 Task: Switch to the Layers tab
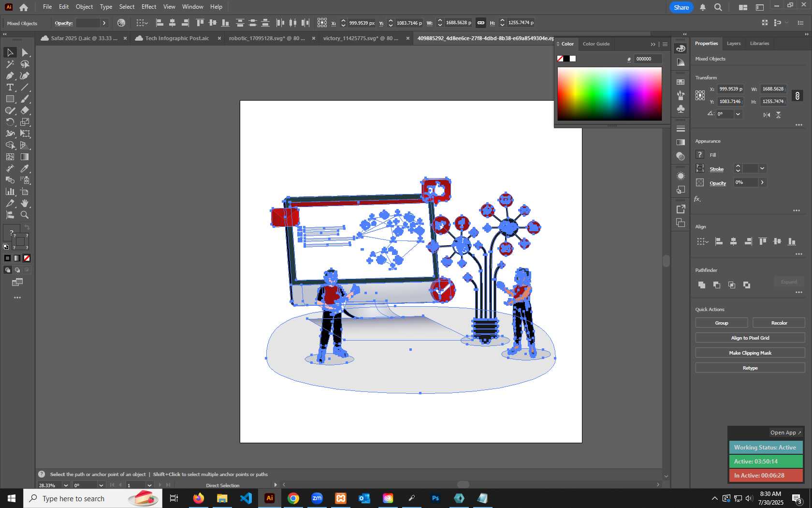tap(733, 44)
